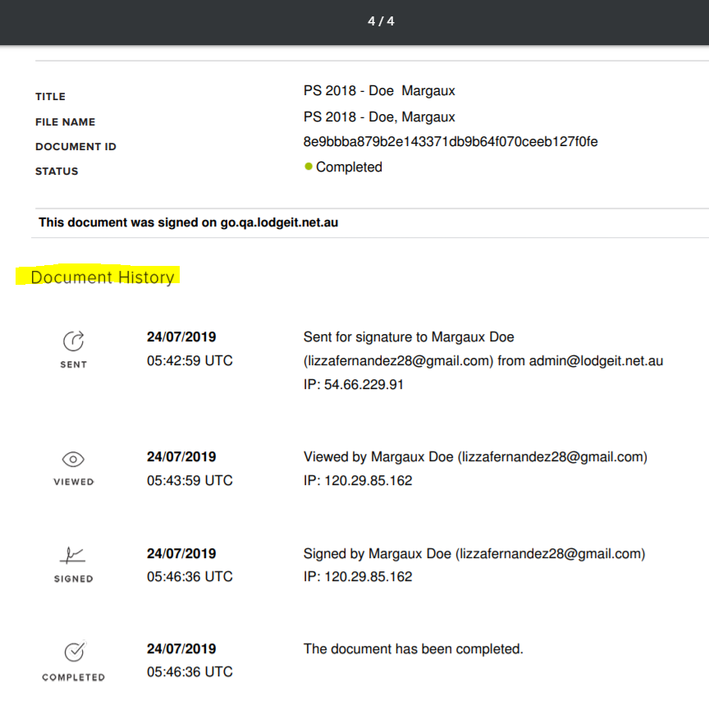Click IP: 54.66.229.91
This screenshot has height=728, width=709.
pos(354,384)
